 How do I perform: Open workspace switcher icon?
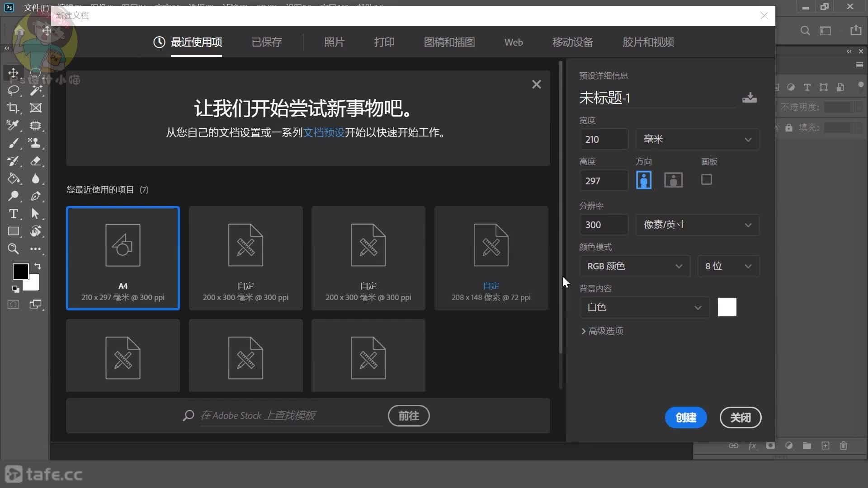coord(826,31)
